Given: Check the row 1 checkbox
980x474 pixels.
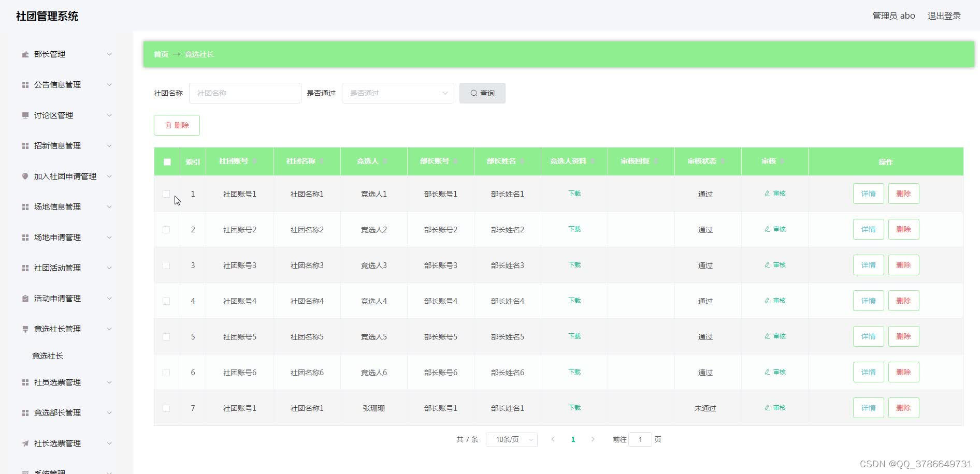Looking at the screenshot, I should (x=166, y=194).
